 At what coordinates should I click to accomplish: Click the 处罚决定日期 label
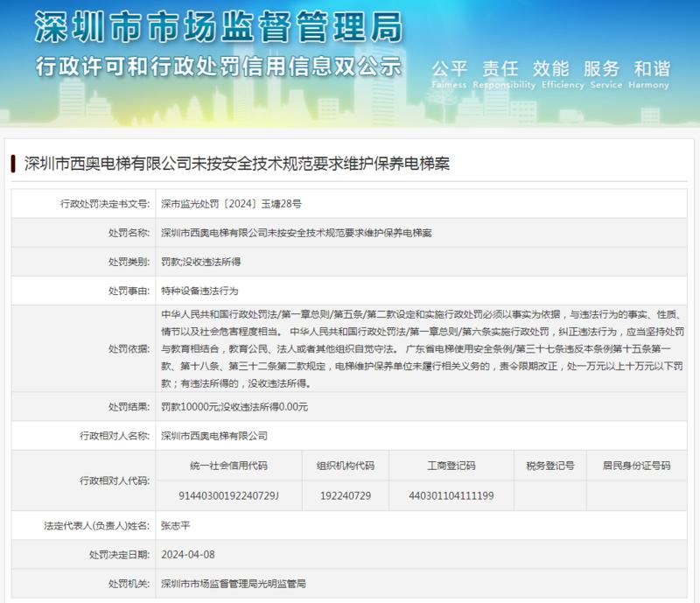pos(119,555)
